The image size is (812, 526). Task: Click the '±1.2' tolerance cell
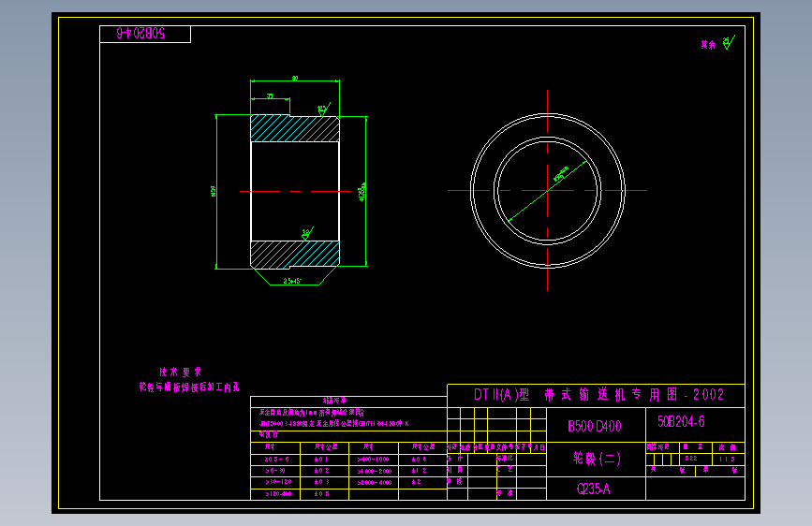click(x=419, y=471)
